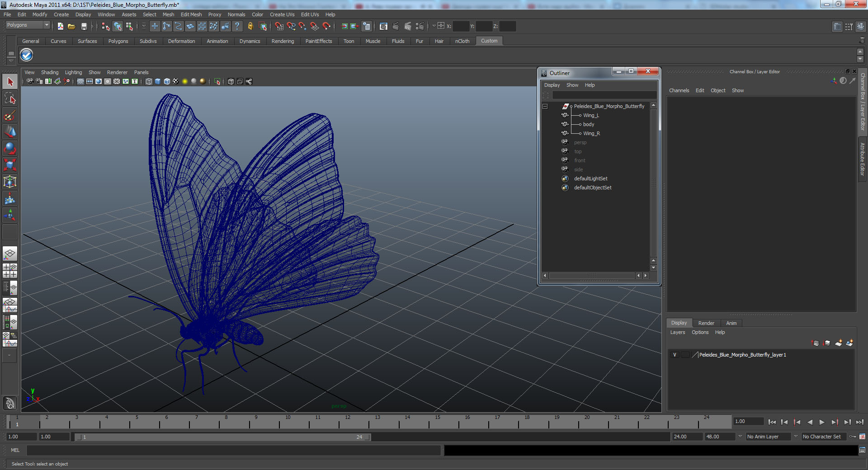Select the Soft Modification tool
The width and height of the screenshot is (868, 470).
pos(10,198)
